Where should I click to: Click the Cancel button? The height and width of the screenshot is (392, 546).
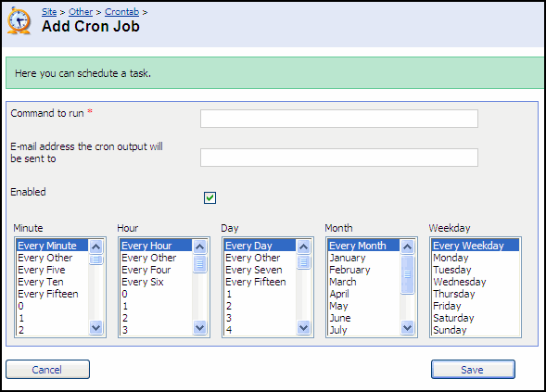tap(47, 370)
